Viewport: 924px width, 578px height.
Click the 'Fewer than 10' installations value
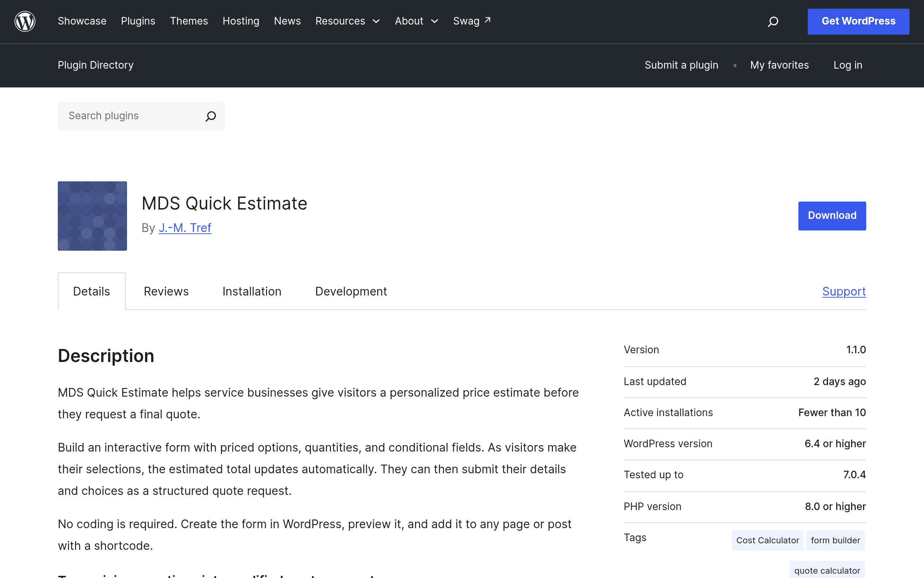coord(832,413)
